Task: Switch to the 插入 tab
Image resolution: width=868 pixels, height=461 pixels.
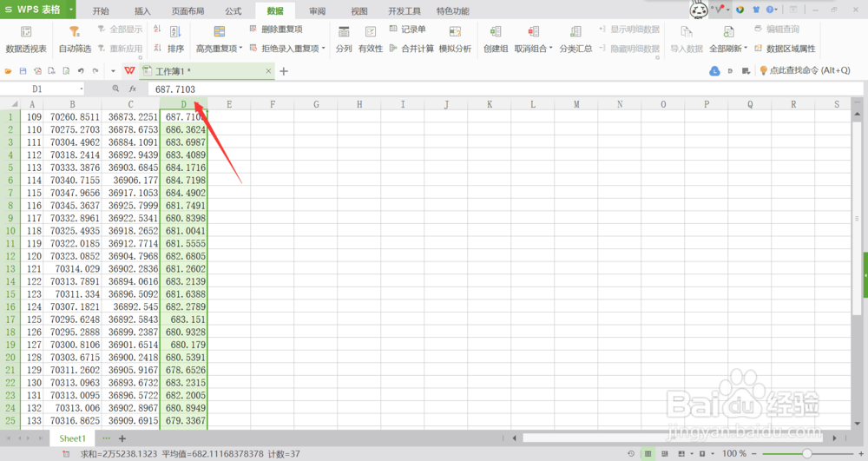Action: (142, 11)
